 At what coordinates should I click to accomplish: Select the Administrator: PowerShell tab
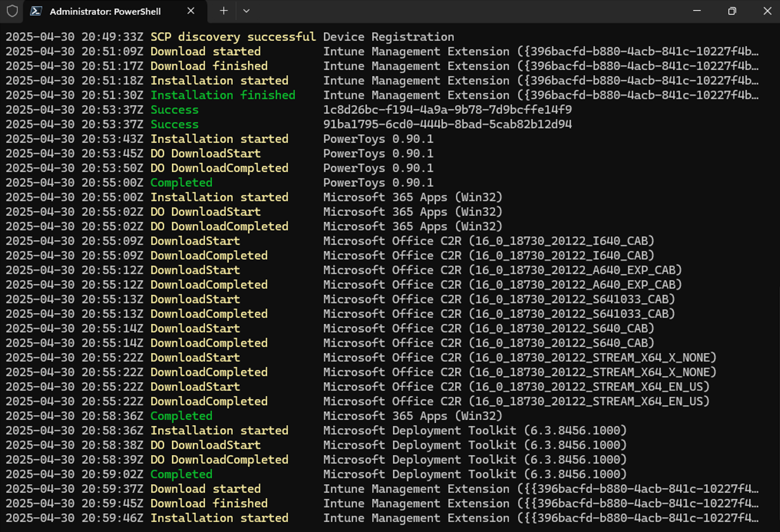point(106,11)
